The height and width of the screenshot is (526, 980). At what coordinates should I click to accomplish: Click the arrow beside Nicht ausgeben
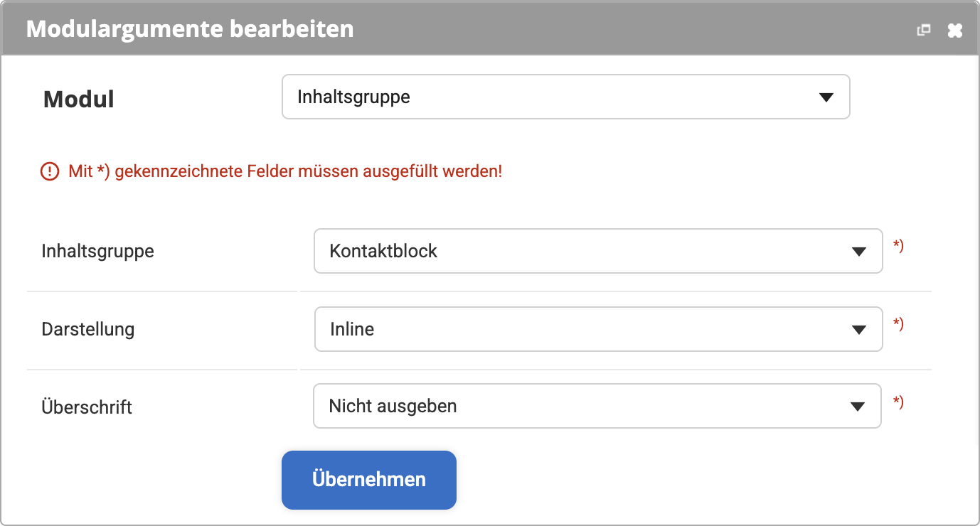click(857, 407)
